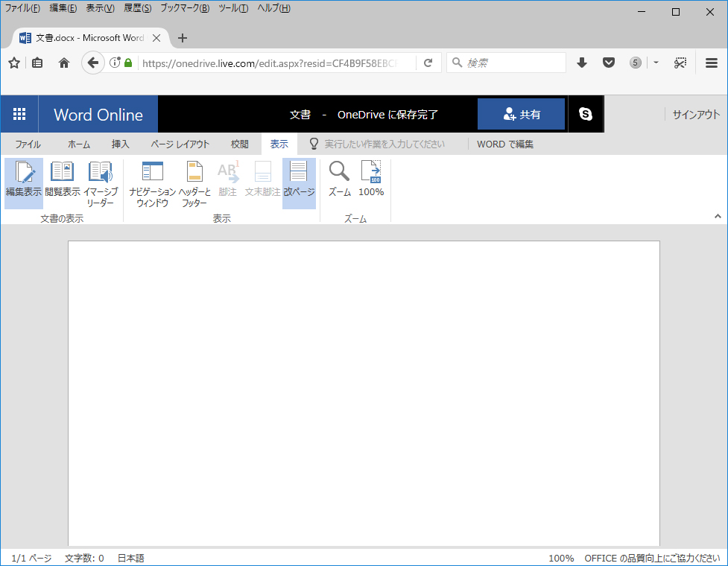The width and height of the screenshot is (728, 566).
Task: Click the 文字数: 0 word count
Action: pos(84,558)
